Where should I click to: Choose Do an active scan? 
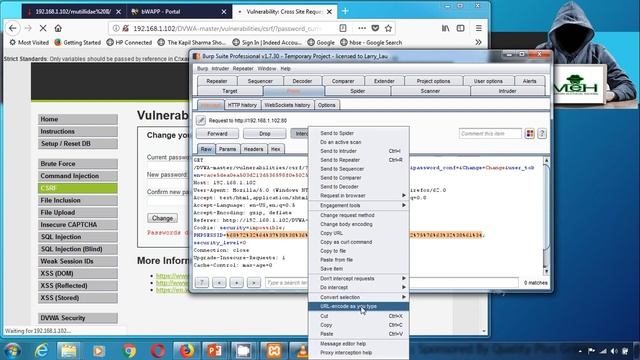point(358,142)
